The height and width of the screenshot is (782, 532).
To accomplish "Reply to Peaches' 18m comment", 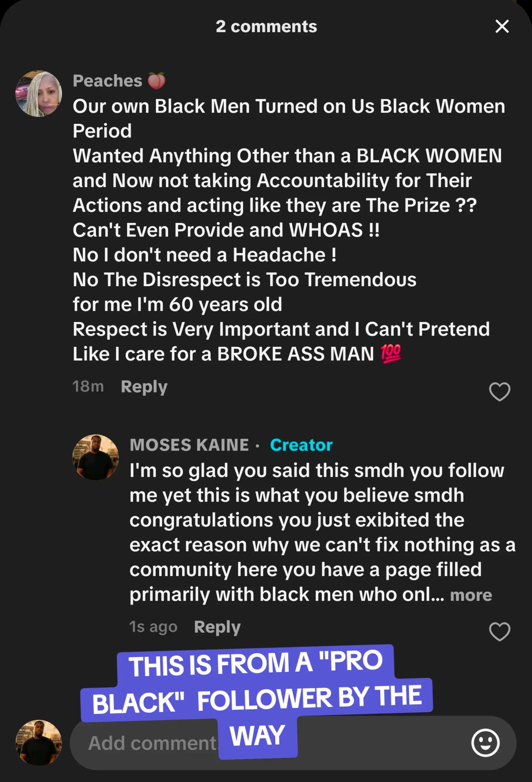I will coord(144,387).
